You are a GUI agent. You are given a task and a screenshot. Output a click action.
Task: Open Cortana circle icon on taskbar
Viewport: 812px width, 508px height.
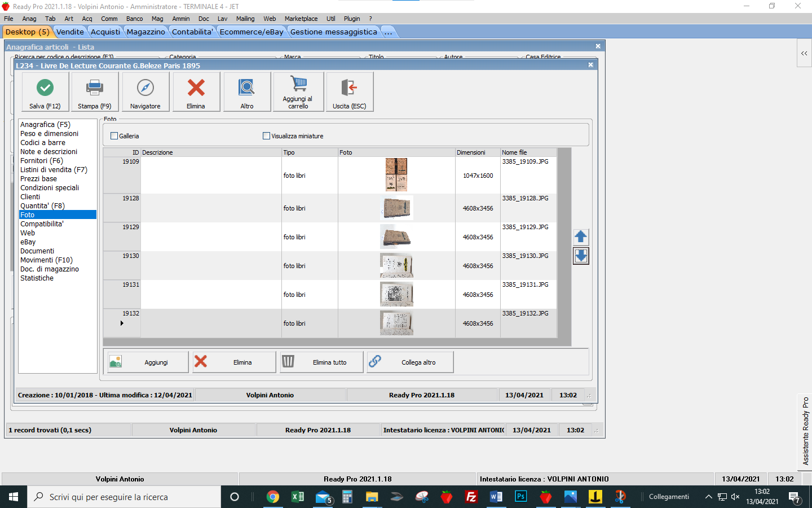point(235,497)
